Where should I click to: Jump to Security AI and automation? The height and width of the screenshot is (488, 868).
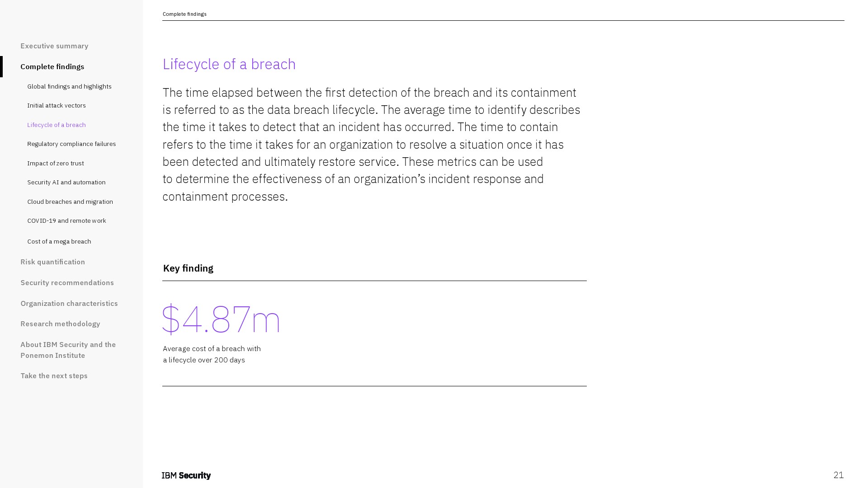tap(66, 182)
